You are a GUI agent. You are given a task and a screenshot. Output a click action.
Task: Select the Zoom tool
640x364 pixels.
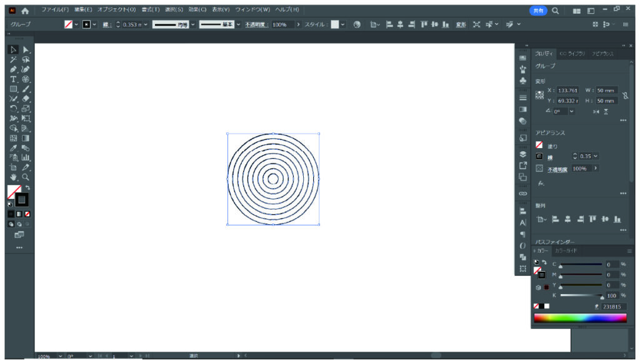26,177
